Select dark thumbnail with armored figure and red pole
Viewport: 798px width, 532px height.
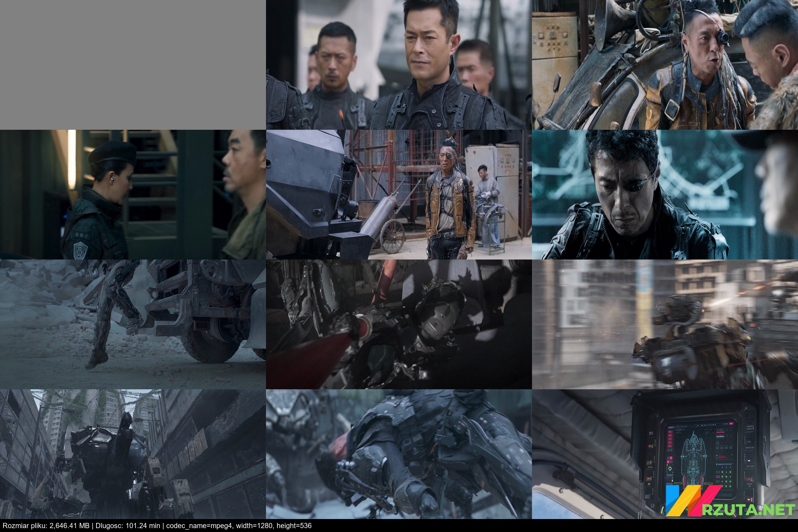399,324
